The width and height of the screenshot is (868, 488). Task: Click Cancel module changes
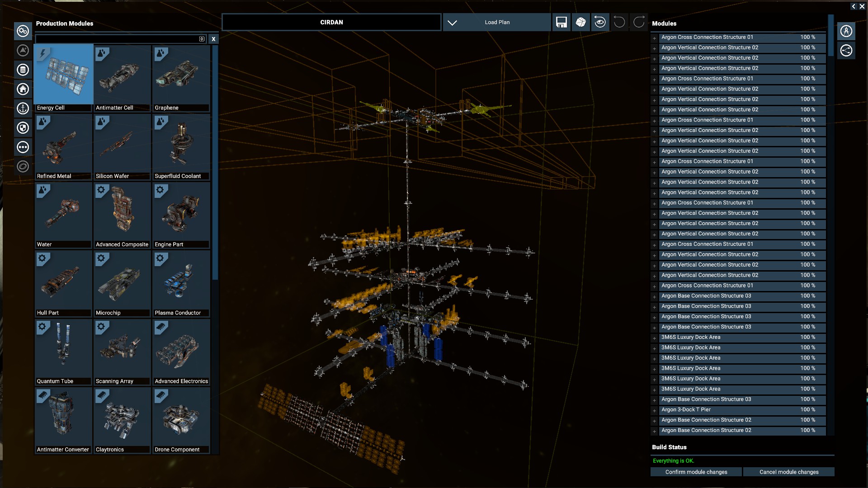point(788,472)
